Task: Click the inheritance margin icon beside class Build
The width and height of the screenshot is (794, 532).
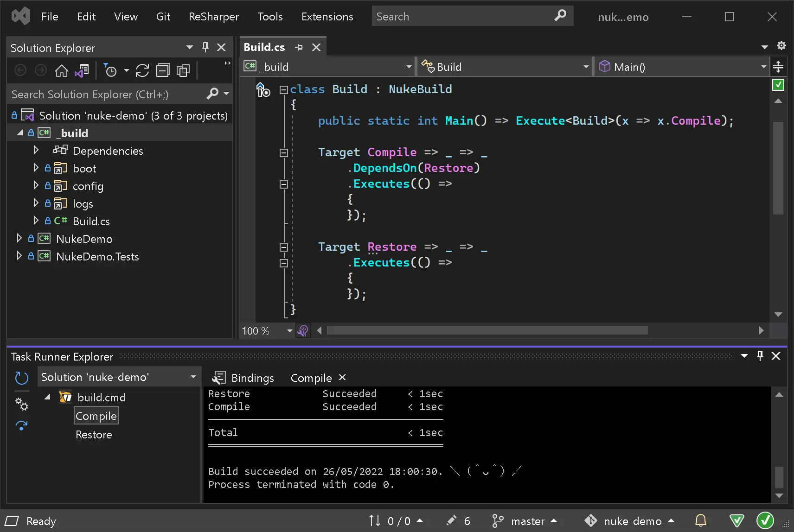Action: (x=263, y=89)
